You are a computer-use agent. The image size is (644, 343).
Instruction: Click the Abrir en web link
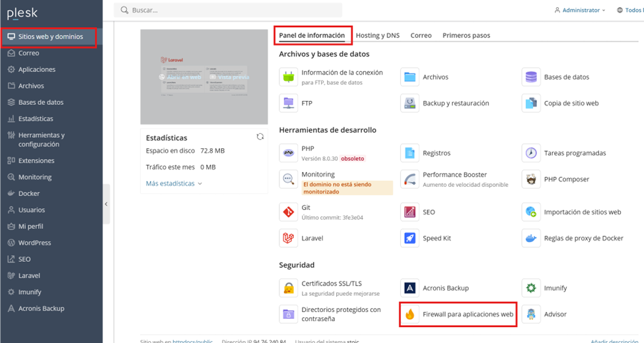(180, 77)
